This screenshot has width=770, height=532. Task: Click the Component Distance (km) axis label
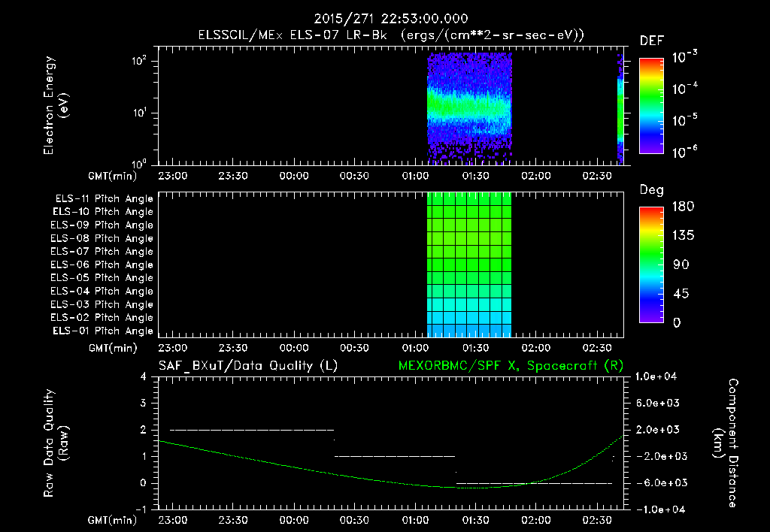click(725, 443)
